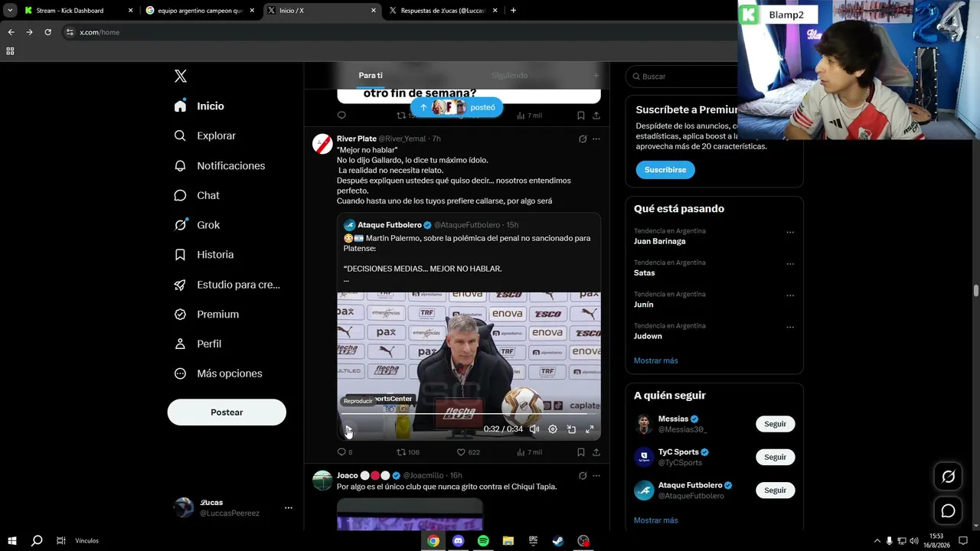Open options for Junín trend

click(x=790, y=295)
